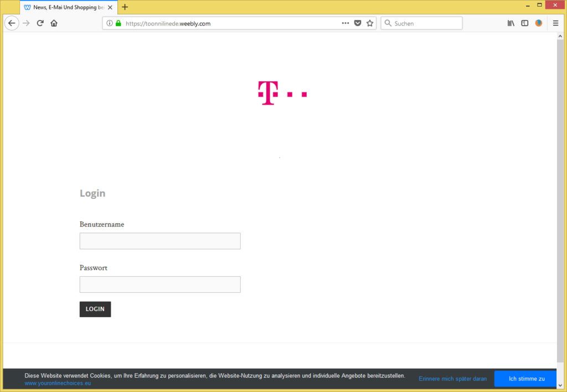
Task: Select the News, E-Mai Und Shopping tab
Action: [x=69, y=7]
